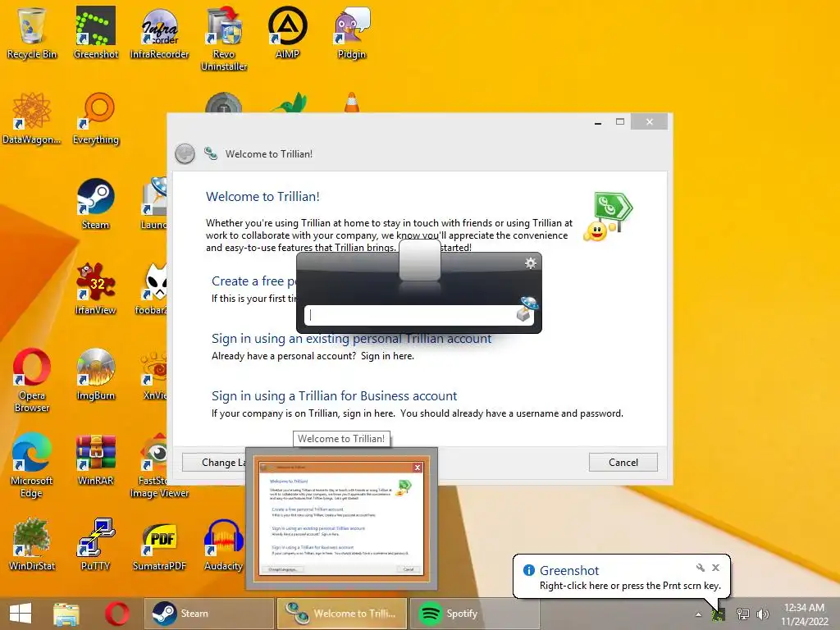Click Sign in using existing personal Trillian account

tap(351, 339)
